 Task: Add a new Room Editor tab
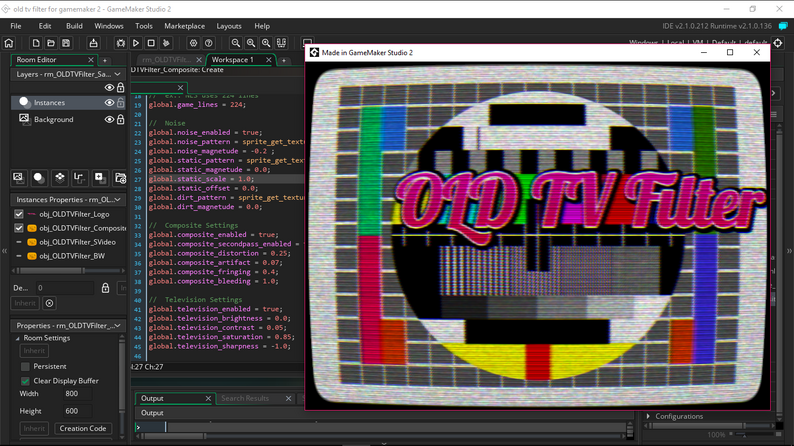pyautogui.click(x=105, y=60)
